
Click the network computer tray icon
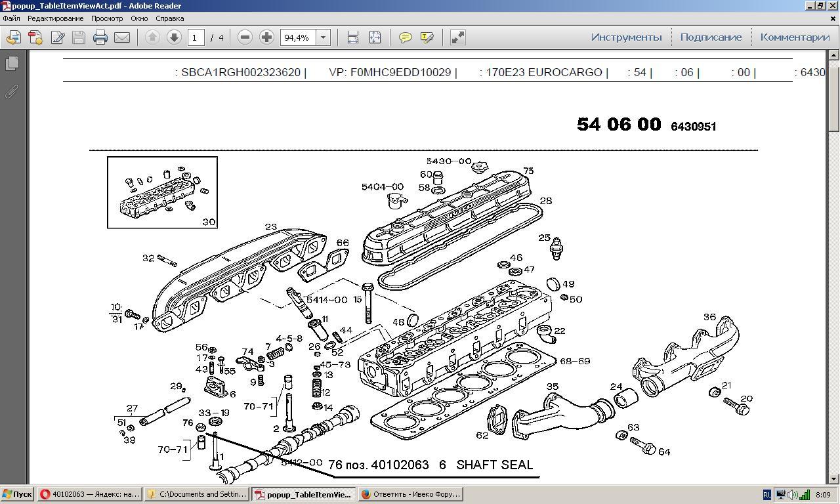[x=780, y=495]
